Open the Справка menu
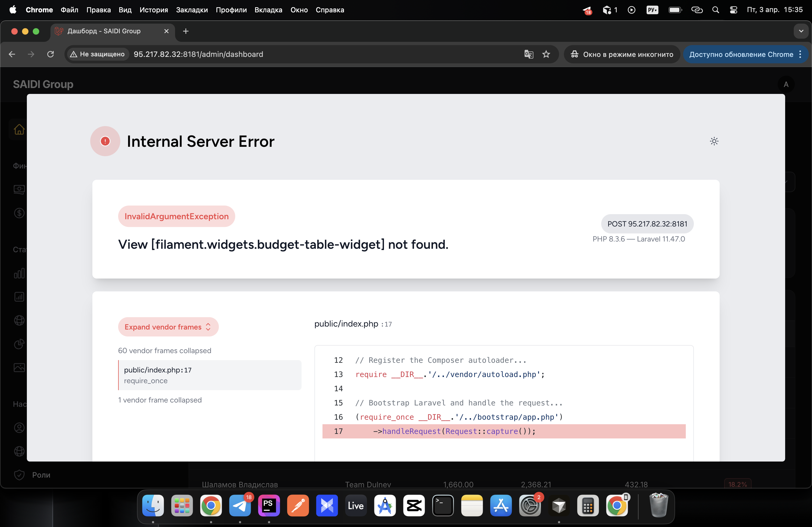 pyautogui.click(x=330, y=10)
